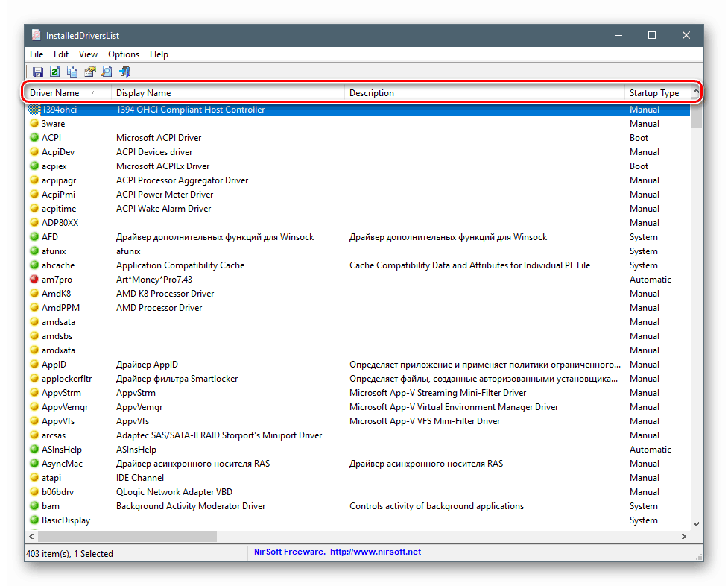Image resolution: width=728 pixels, height=586 pixels.
Task: Open Properties via the toolbar icon
Action: [x=89, y=72]
